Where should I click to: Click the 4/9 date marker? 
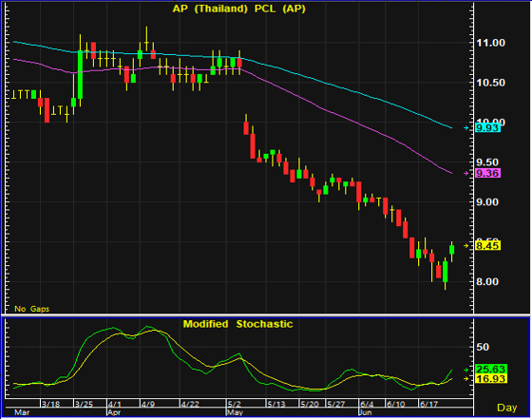(x=148, y=404)
